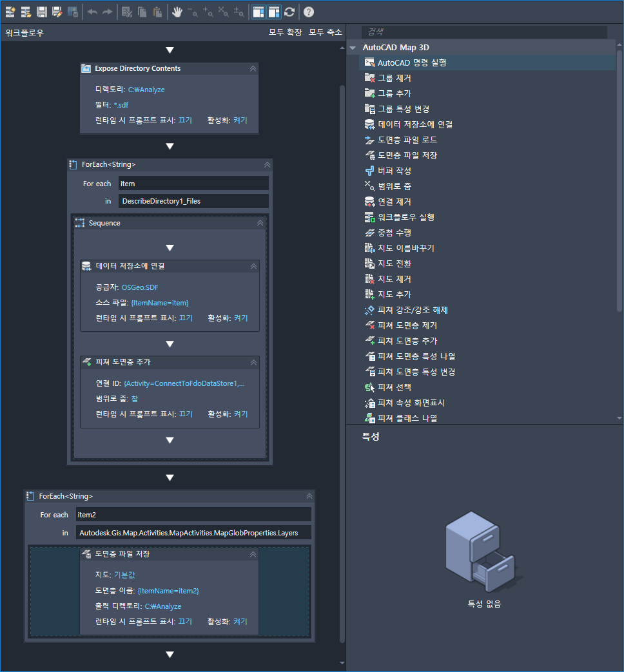
Task: Click the 'item' For each field
Action: pyautogui.click(x=193, y=184)
